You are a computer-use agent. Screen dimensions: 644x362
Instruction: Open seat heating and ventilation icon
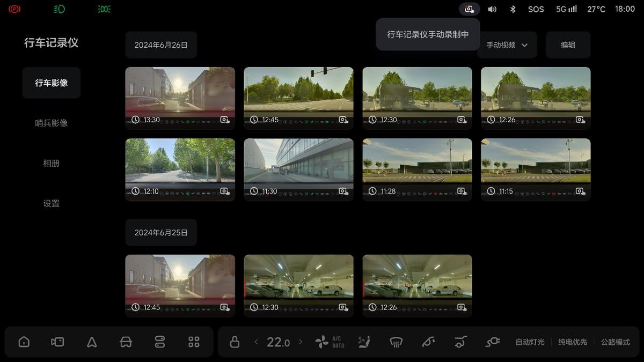click(364, 342)
